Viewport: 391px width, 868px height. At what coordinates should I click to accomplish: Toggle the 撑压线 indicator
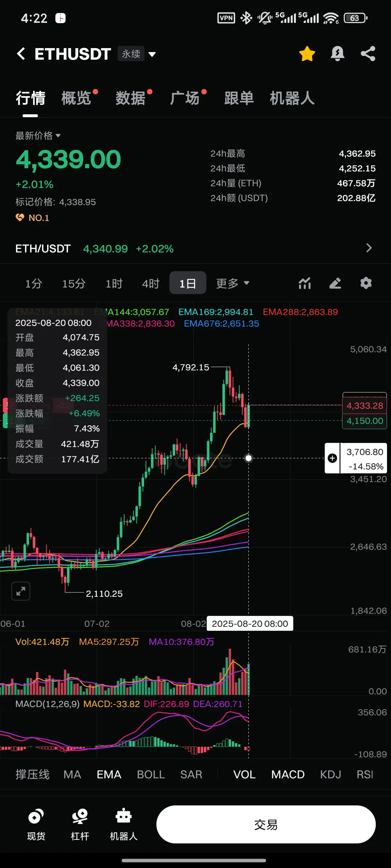coord(33,774)
